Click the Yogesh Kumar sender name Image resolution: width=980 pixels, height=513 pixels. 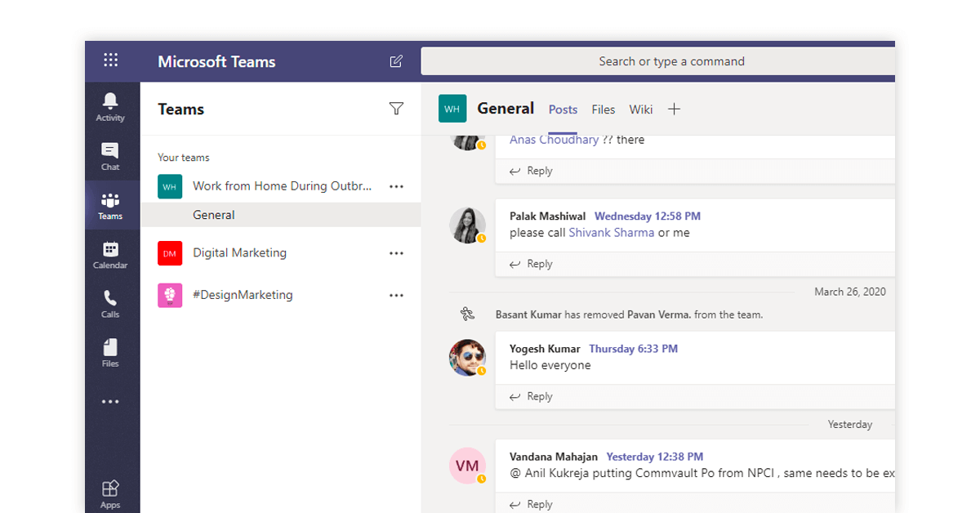tap(545, 349)
